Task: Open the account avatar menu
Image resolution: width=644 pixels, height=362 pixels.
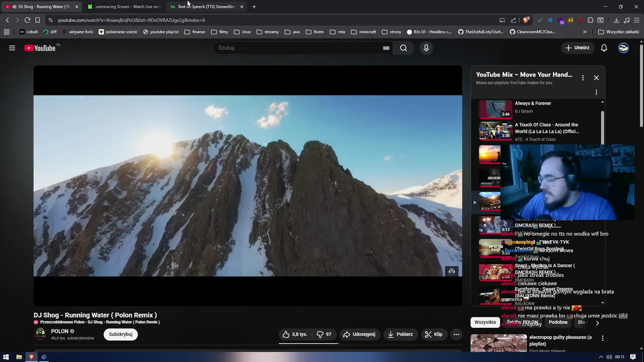Action: tap(623, 48)
